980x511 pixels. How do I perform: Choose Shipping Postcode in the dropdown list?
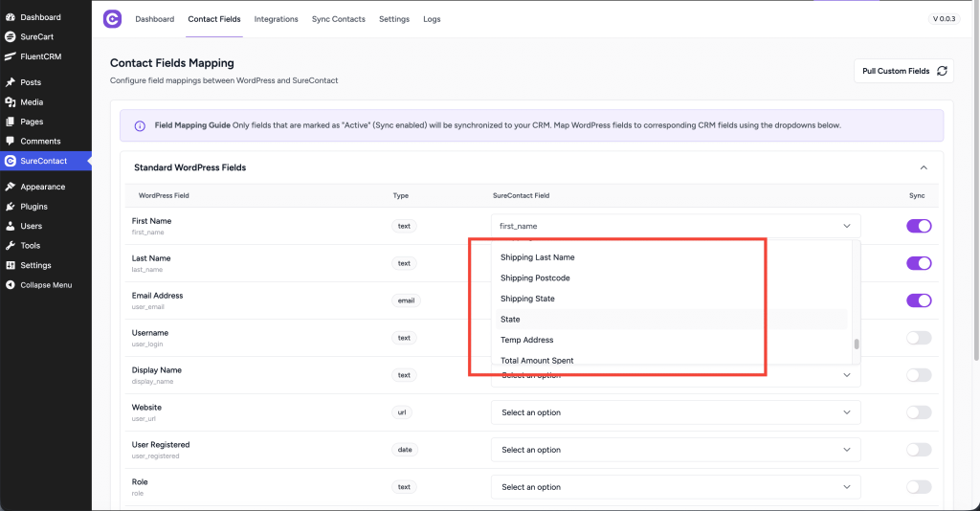point(535,278)
